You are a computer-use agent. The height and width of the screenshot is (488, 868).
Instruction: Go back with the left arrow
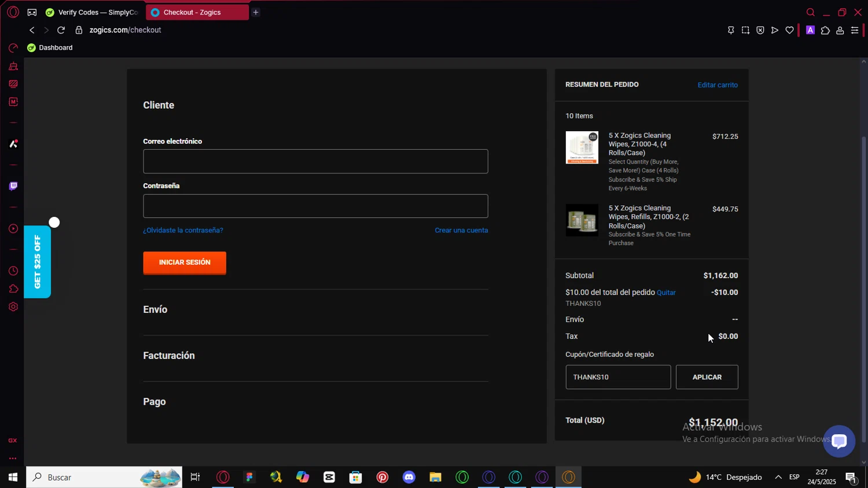[x=32, y=30]
